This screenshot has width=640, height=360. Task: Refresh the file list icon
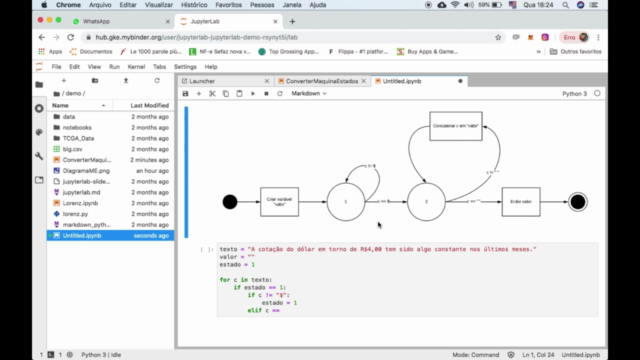157,81
